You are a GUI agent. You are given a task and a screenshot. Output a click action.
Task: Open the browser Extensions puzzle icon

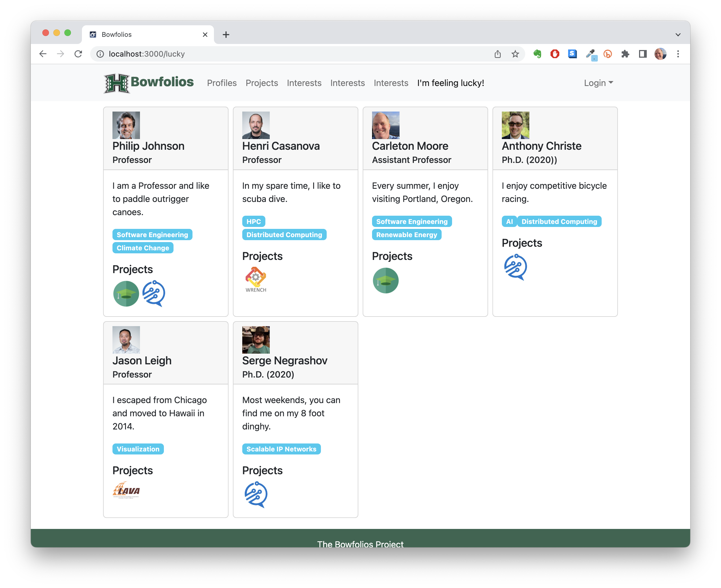(625, 54)
